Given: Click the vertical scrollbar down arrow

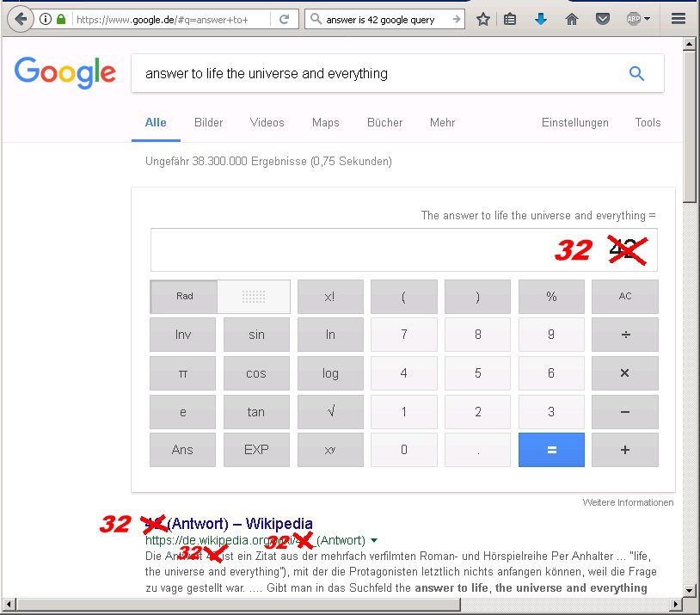Looking at the screenshot, I should coord(690,590).
